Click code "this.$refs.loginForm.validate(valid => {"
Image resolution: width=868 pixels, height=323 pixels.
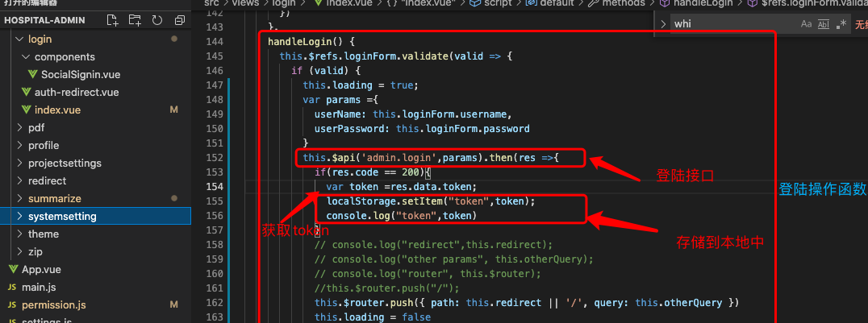point(397,56)
